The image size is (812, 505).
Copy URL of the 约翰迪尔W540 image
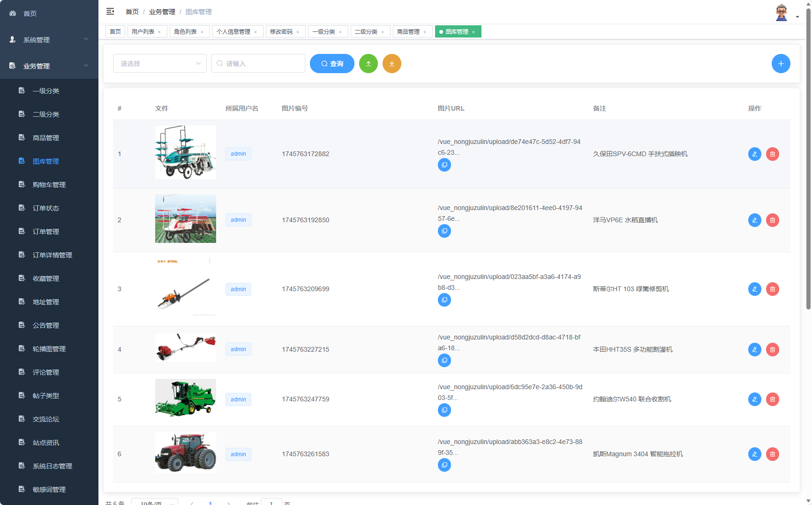(x=444, y=410)
